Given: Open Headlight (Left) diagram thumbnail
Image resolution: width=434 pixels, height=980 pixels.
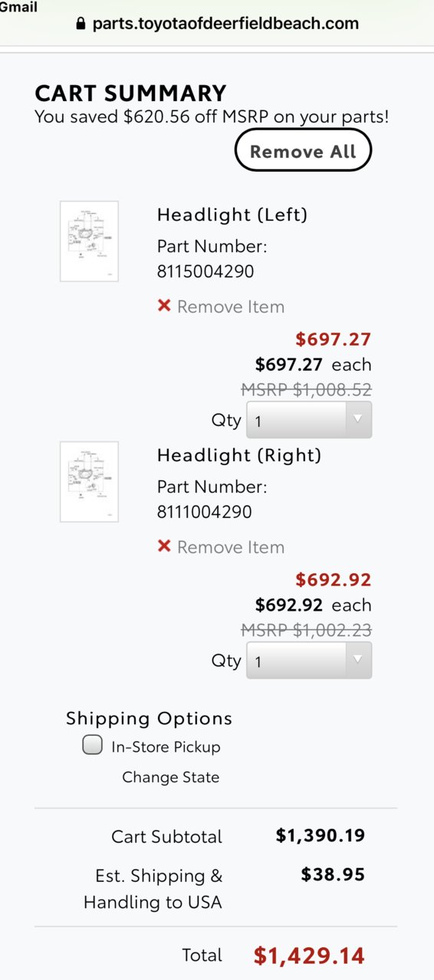Looking at the screenshot, I should tap(89, 241).
